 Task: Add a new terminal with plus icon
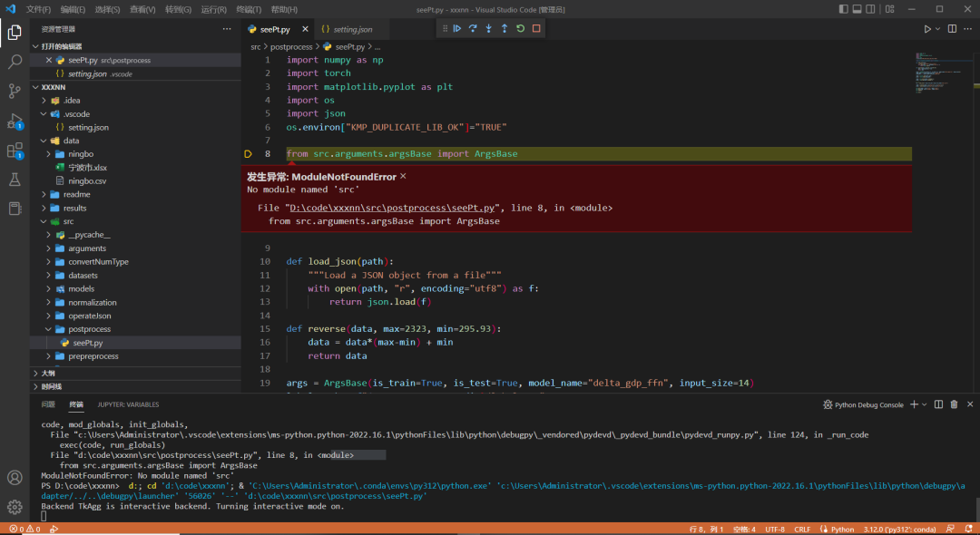(914, 404)
